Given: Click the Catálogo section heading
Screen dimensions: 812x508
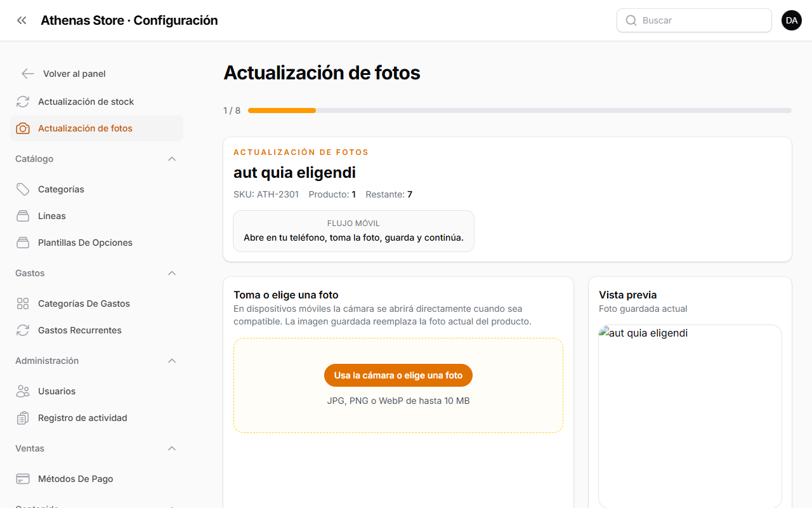Looking at the screenshot, I should (34, 159).
